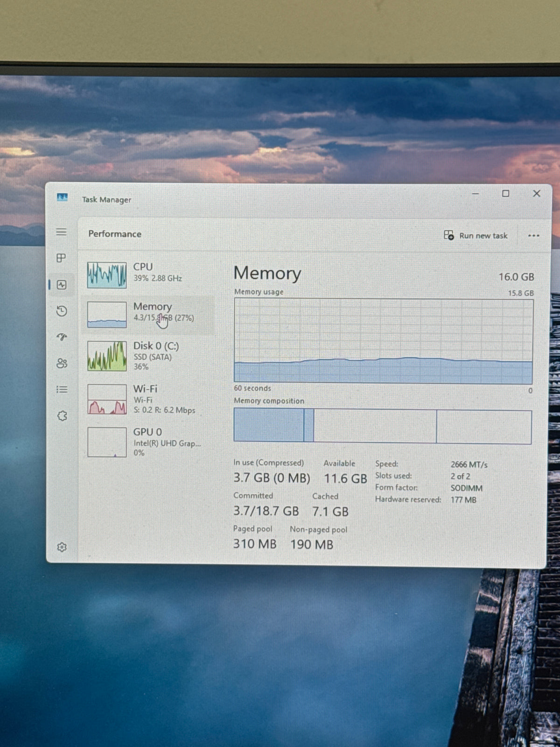Close the Task Manager window

coord(537,193)
